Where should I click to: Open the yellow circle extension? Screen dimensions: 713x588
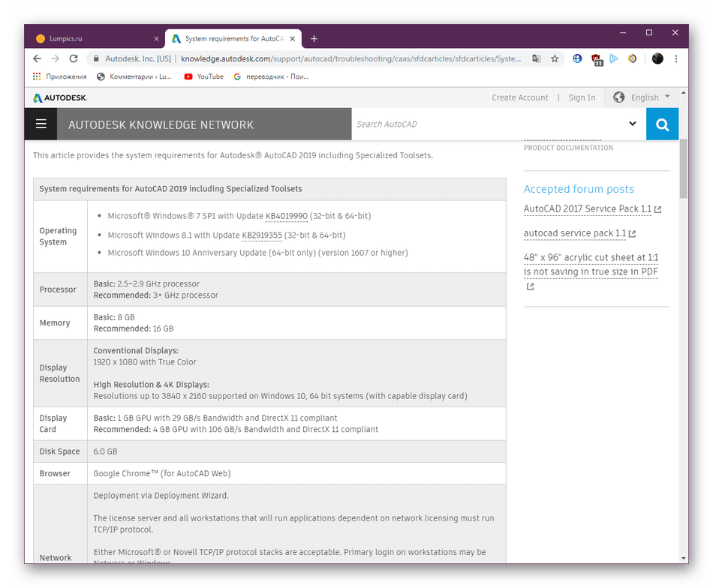click(632, 58)
